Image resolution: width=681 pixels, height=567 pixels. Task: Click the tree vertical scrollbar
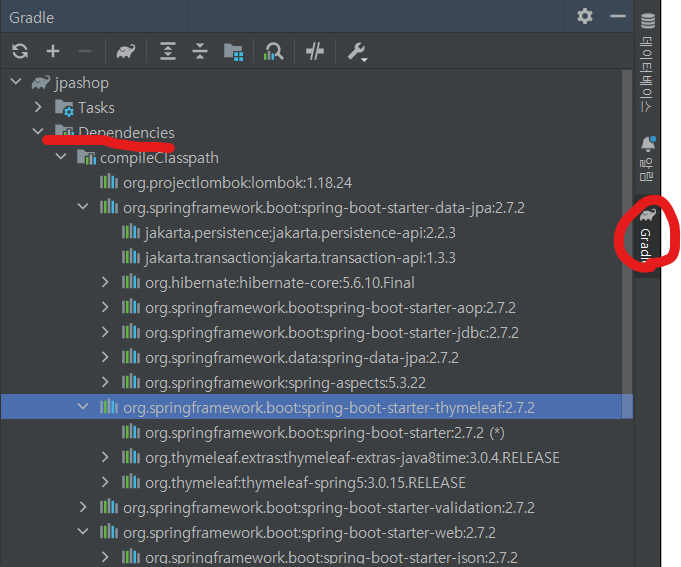pyautogui.click(x=627, y=244)
